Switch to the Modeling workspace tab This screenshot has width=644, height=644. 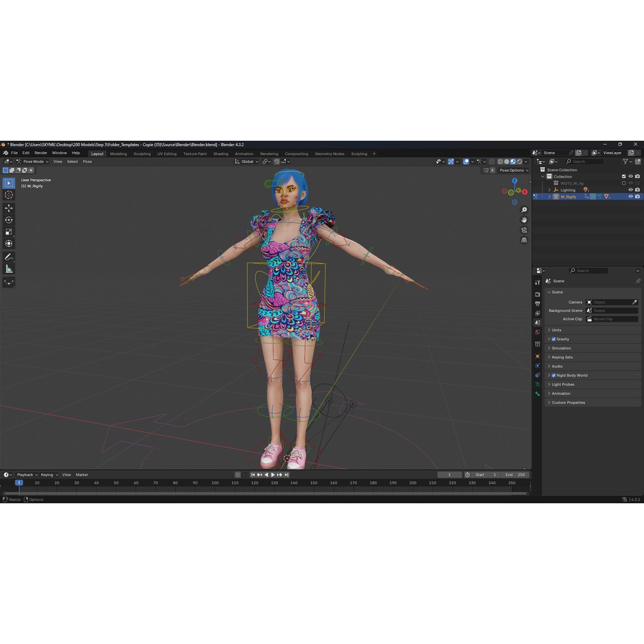tap(118, 154)
